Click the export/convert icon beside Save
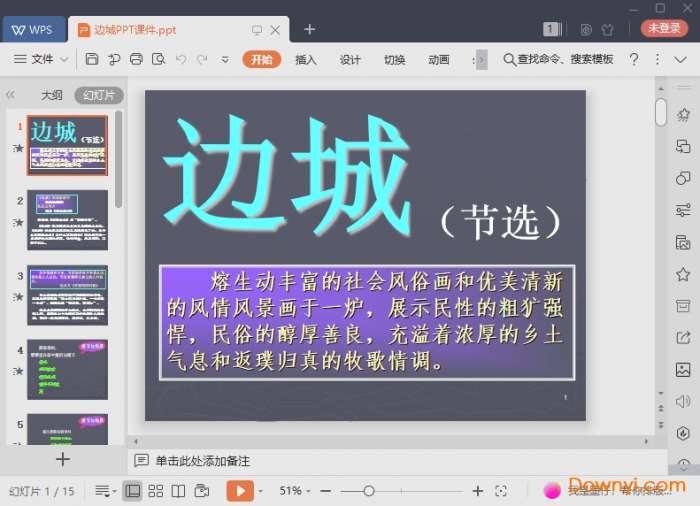Viewport: 700px width, 506px height. [114, 59]
